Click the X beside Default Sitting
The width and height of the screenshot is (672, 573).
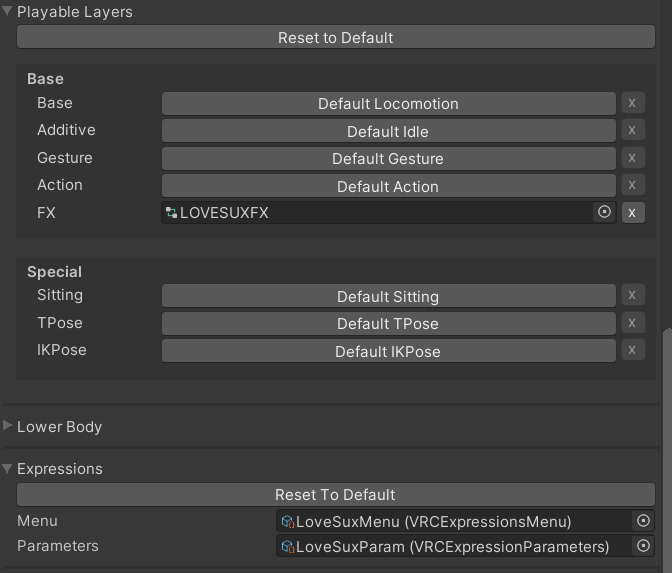pos(633,295)
